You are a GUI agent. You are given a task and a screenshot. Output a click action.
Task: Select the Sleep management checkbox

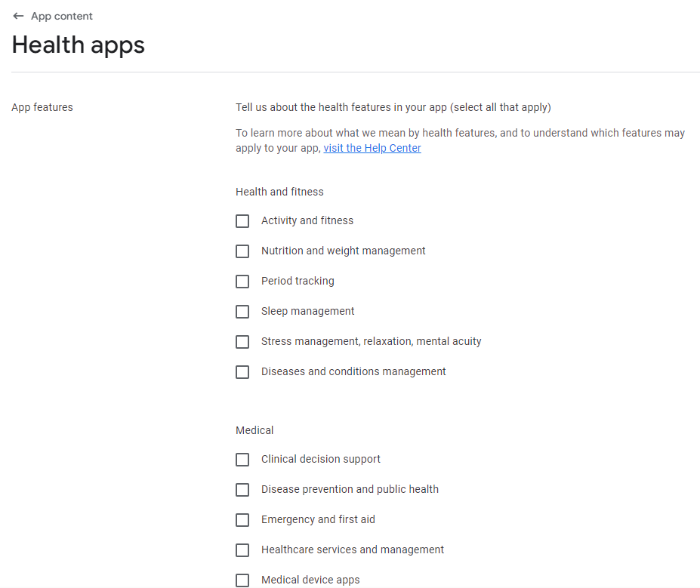pos(242,312)
